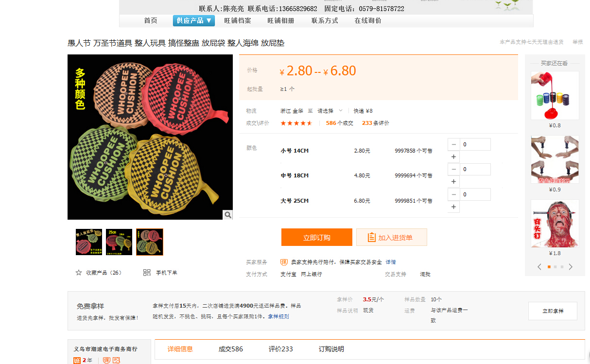Open the 供应产品 dropdown menu
The width and height of the screenshot is (590, 364).
[194, 20]
